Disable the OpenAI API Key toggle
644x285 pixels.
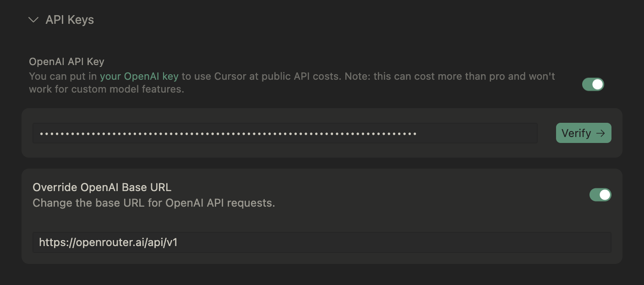(x=593, y=84)
